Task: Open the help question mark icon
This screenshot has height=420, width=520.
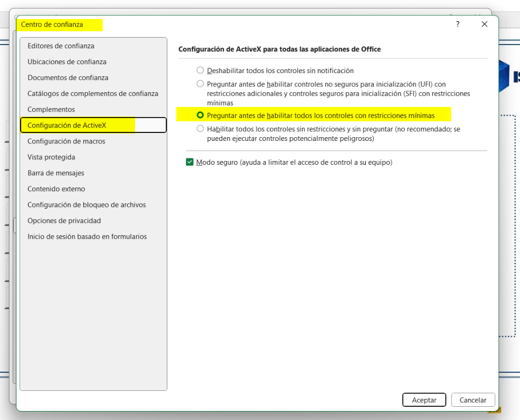Action: 458,24
